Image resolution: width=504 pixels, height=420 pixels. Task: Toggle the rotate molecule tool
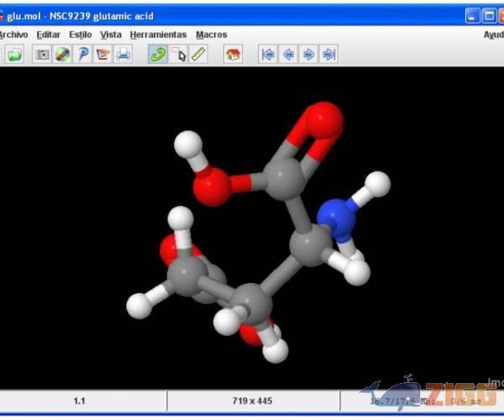(x=158, y=55)
